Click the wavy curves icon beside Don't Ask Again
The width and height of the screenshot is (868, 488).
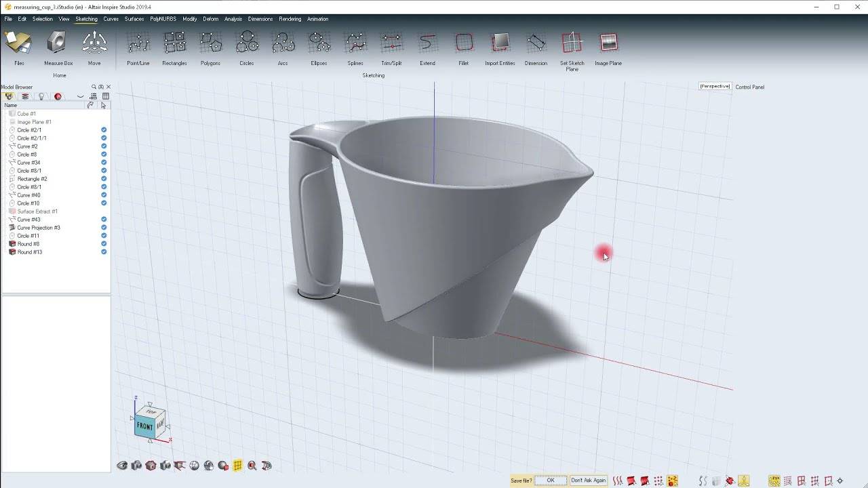[x=618, y=481]
